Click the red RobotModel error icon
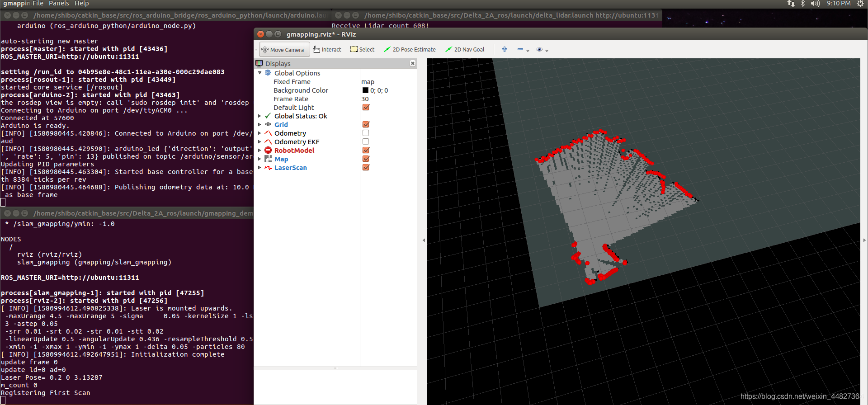Screen dimensions: 868x405 [268, 150]
